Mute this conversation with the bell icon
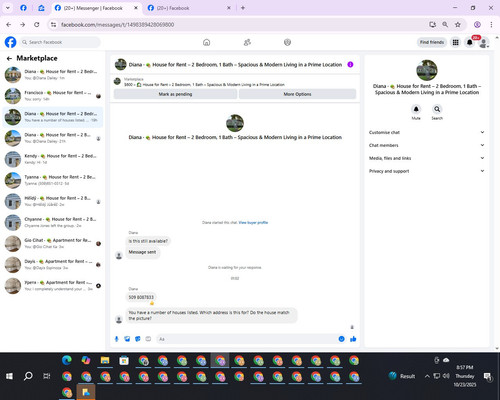The image size is (500, 400). coord(416,109)
